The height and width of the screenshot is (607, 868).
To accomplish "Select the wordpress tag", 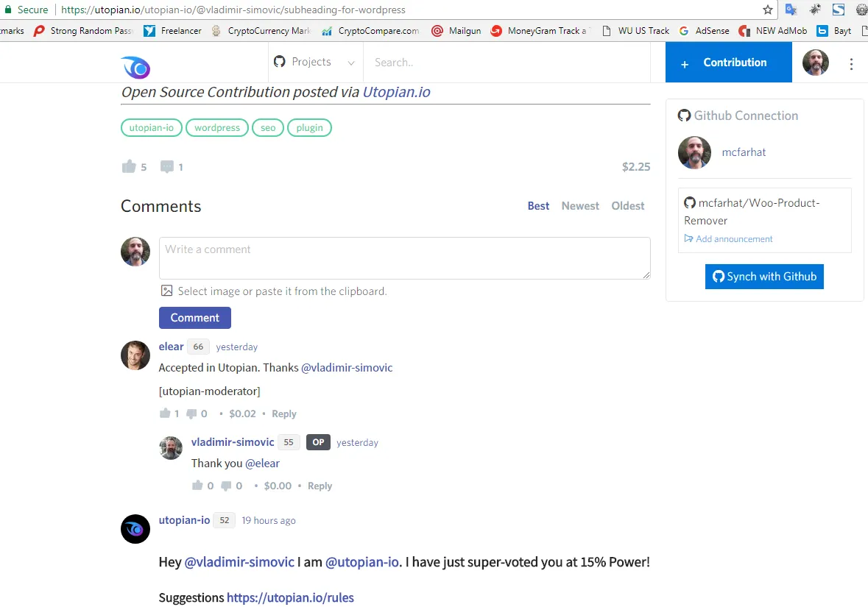I will tap(217, 128).
